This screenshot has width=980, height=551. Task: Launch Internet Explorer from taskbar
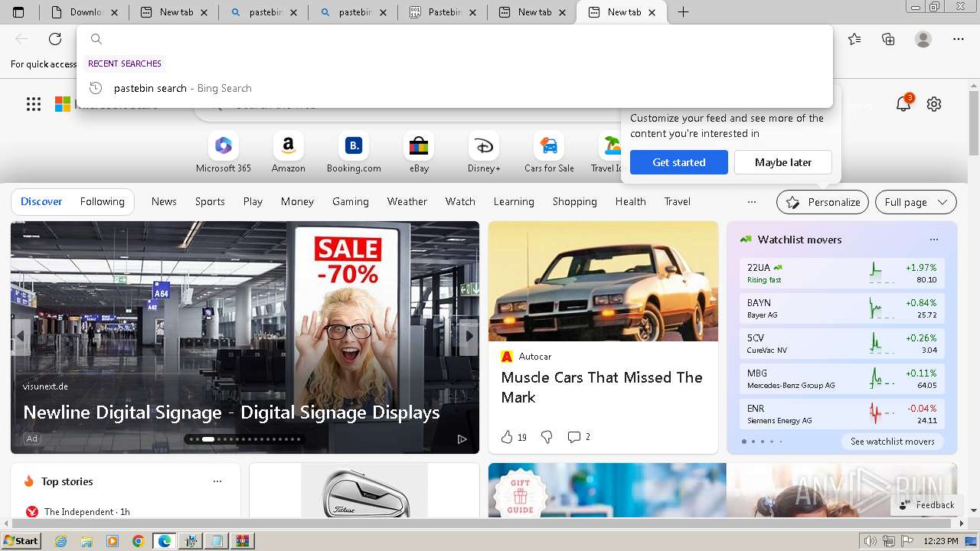tap(61, 541)
